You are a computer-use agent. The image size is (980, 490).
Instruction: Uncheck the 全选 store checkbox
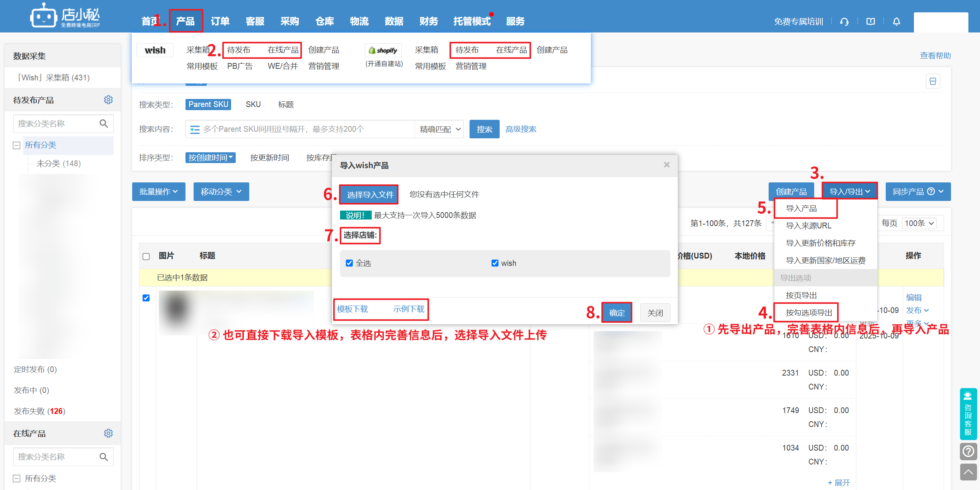click(349, 263)
